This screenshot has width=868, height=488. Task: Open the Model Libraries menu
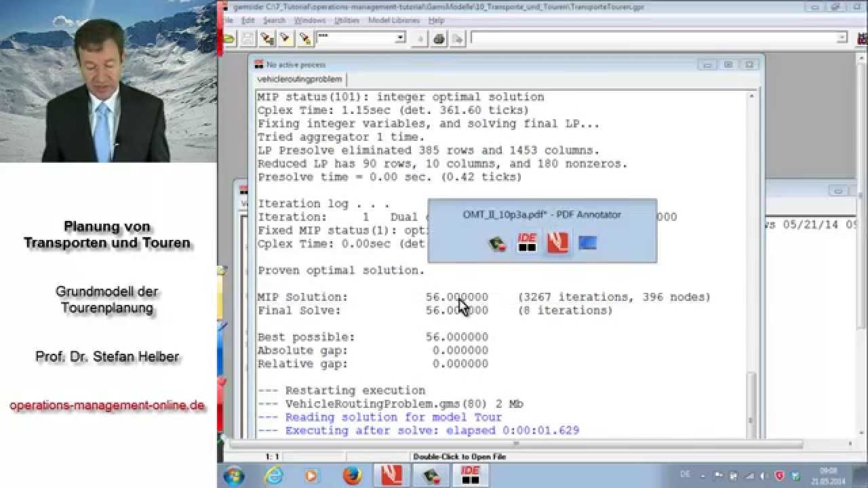pos(394,21)
